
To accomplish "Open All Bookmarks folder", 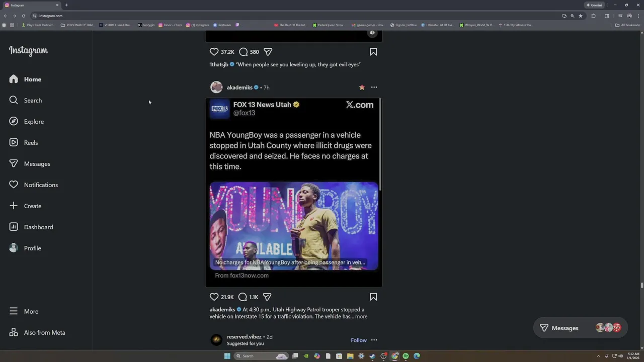I will (627, 25).
